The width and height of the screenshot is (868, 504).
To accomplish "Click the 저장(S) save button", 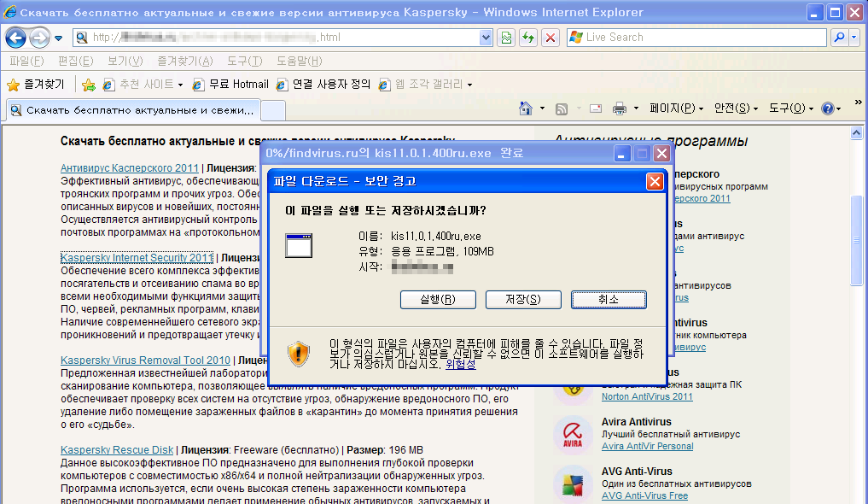I will tap(523, 300).
